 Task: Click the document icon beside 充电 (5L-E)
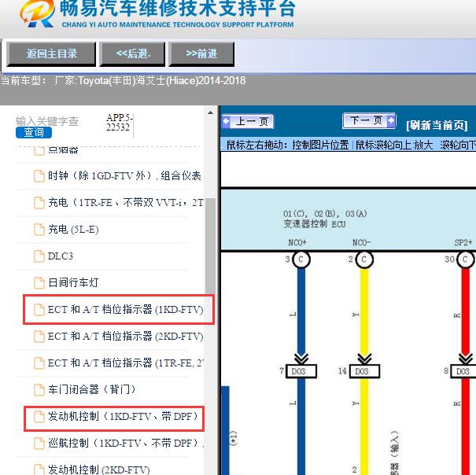pyautogui.click(x=39, y=229)
